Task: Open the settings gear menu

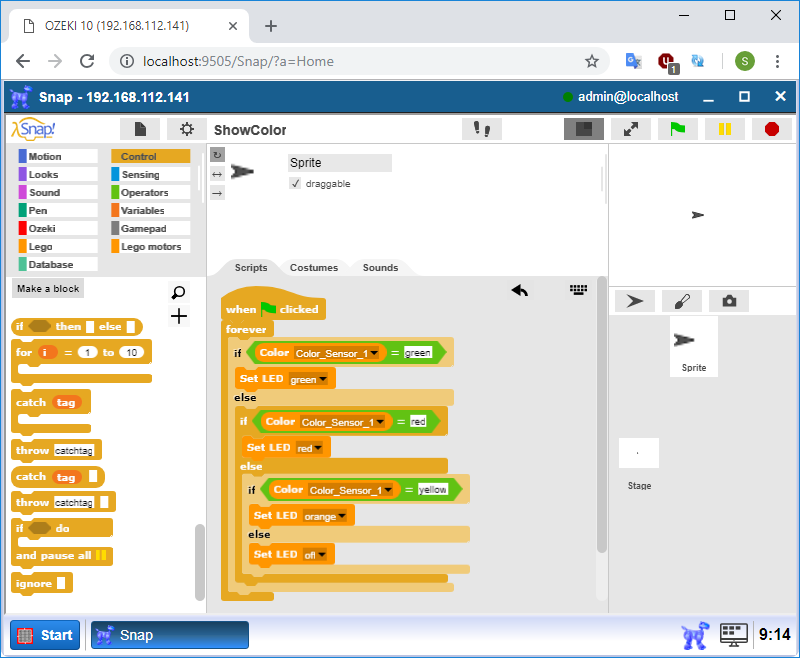Action: point(187,129)
